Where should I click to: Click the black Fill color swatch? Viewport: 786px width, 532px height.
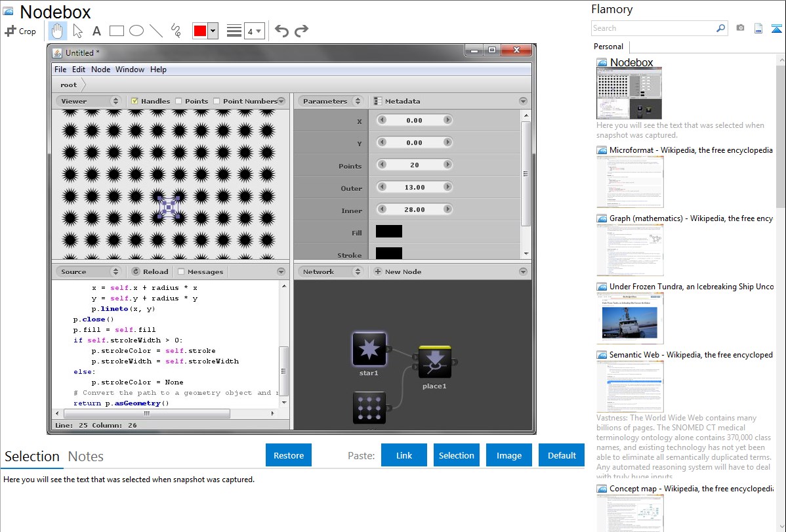pyautogui.click(x=389, y=231)
